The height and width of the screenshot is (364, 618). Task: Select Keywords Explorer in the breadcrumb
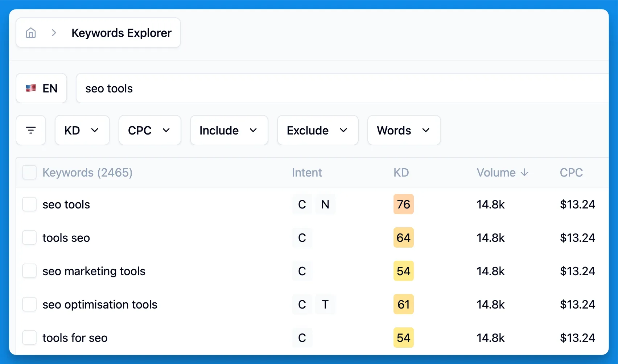pos(121,33)
